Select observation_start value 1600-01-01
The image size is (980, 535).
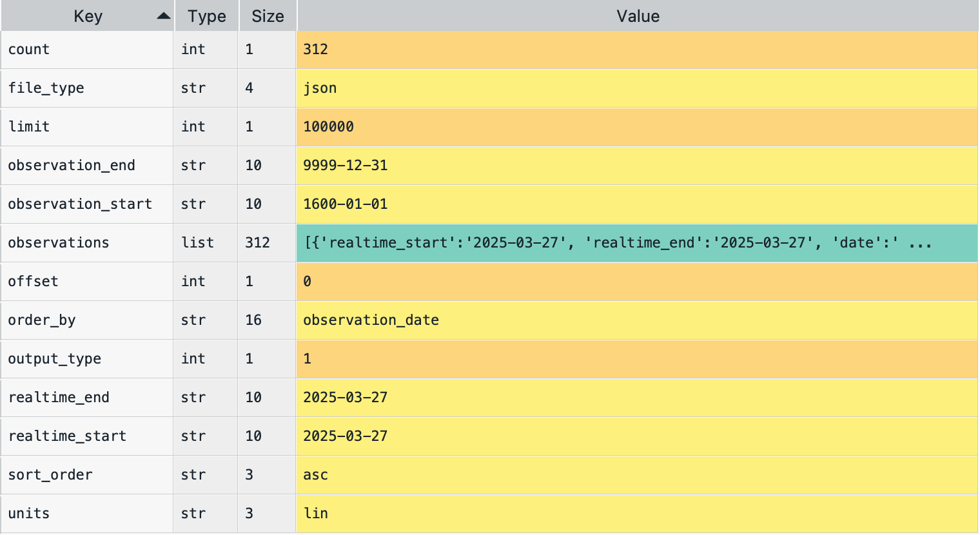345,204
